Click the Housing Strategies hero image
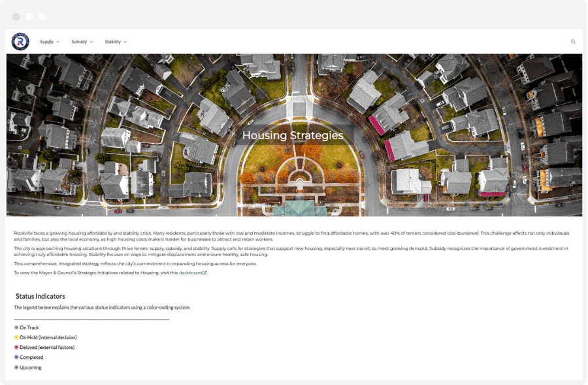The height and width of the screenshot is (385, 588). click(x=294, y=135)
